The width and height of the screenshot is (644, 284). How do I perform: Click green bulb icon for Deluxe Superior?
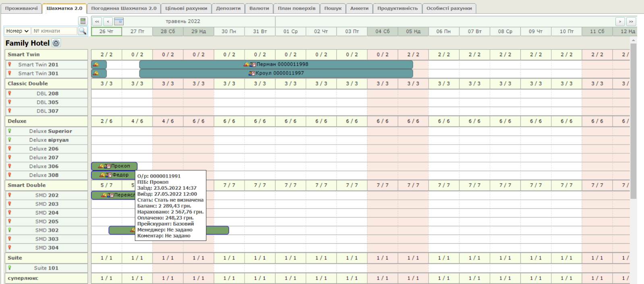click(9, 131)
